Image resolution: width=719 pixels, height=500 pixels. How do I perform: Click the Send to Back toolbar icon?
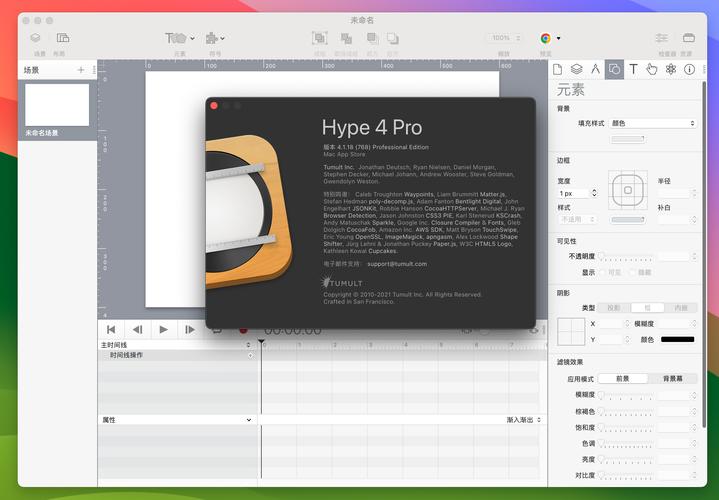click(x=393, y=38)
